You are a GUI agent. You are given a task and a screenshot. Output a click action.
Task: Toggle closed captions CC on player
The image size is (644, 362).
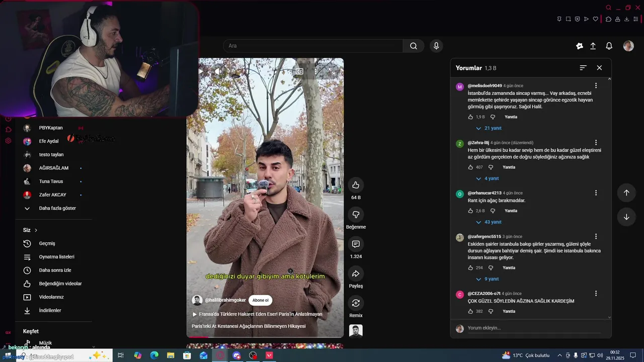(x=299, y=71)
